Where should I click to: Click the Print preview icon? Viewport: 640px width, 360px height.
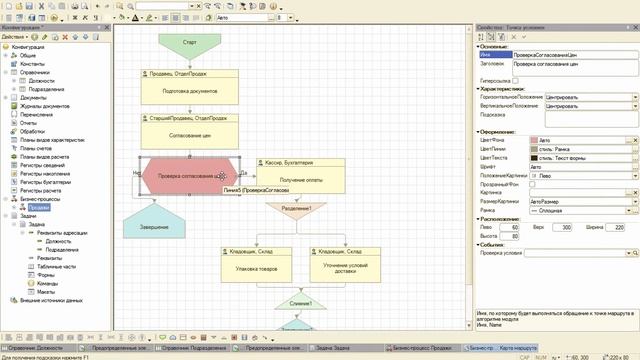pos(84,6)
